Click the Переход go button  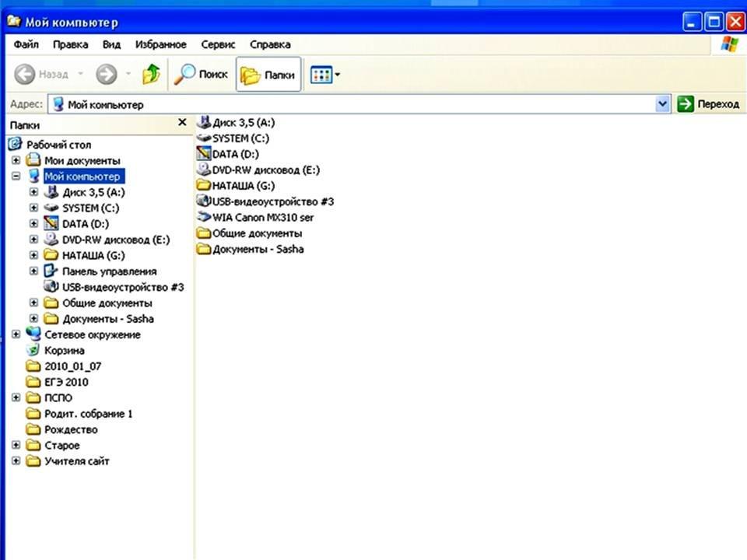coord(708,104)
